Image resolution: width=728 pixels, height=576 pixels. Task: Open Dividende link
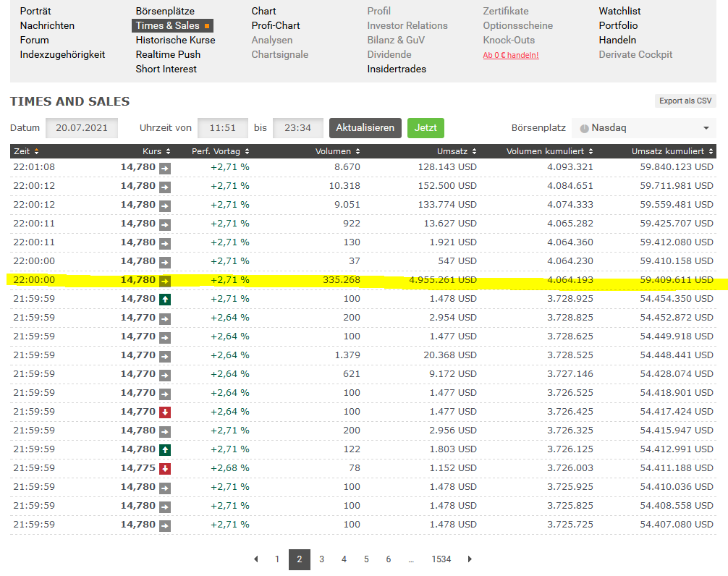pyautogui.click(x=389, y=54)
